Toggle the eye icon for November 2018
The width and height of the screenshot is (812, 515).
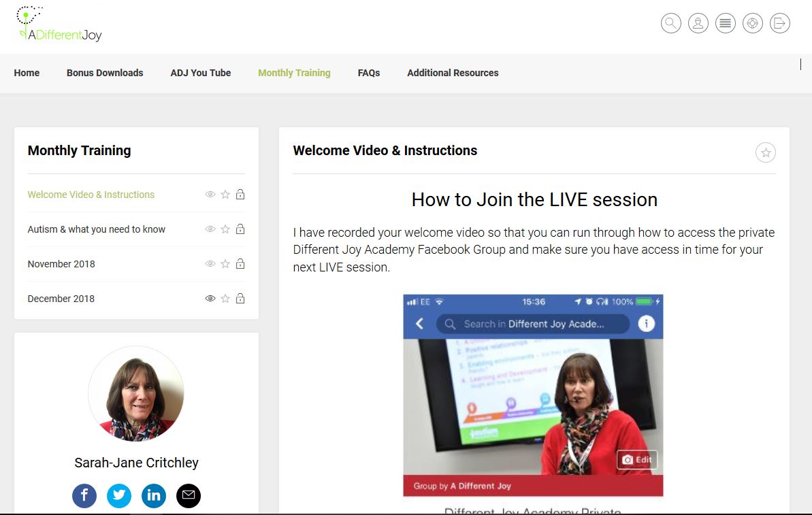210,264
